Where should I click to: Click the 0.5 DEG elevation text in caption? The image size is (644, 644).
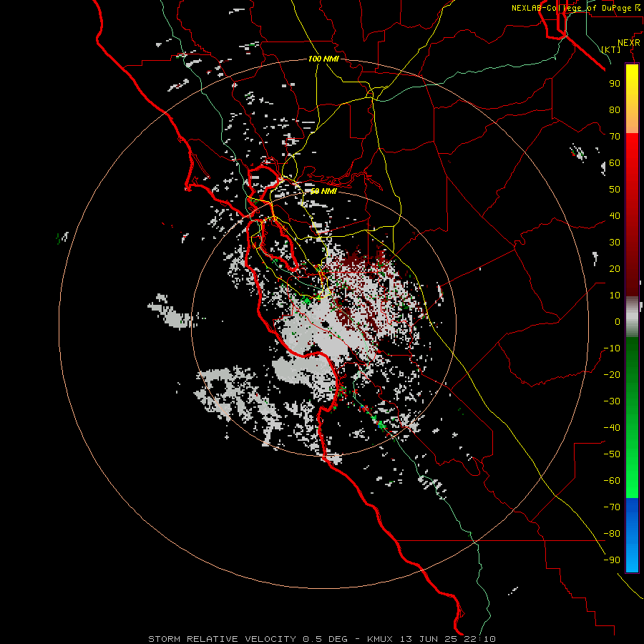325,639
